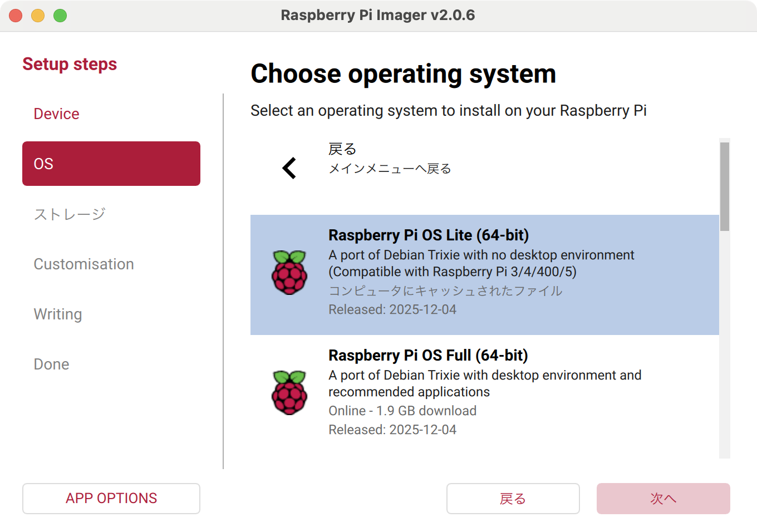757x532 pixels.
Task: Select Raspberry Pi OS Full (64-bit)
Action: click(484, 395)
